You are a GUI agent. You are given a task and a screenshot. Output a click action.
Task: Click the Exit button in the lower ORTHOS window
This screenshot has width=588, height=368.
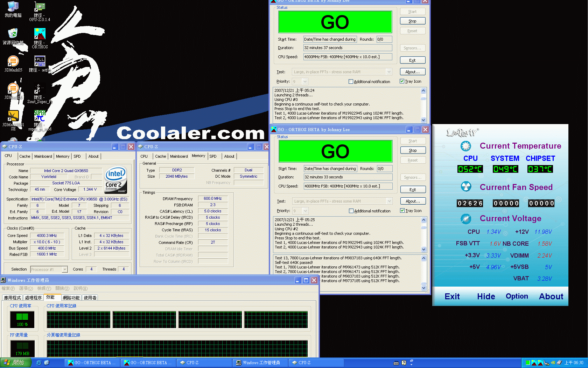413,190
